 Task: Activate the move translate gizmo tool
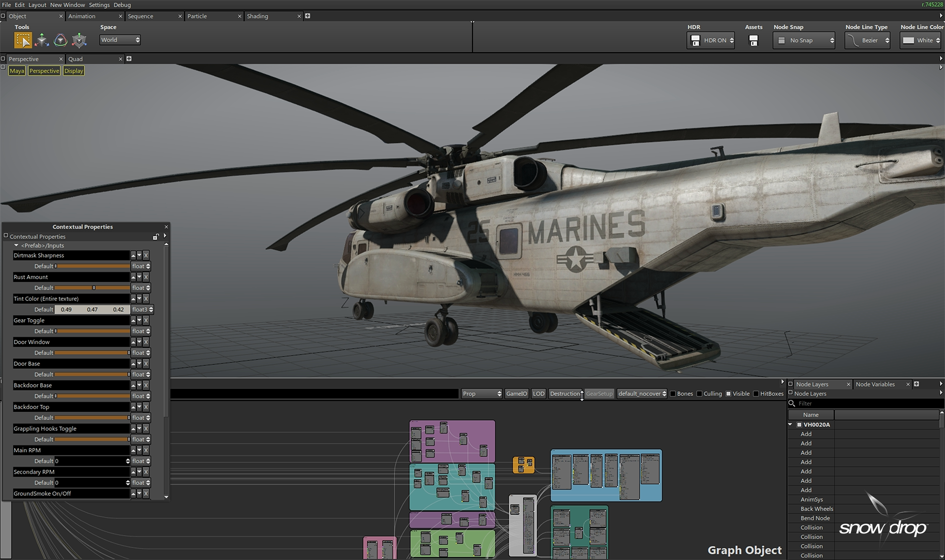[x=42, y=40]
